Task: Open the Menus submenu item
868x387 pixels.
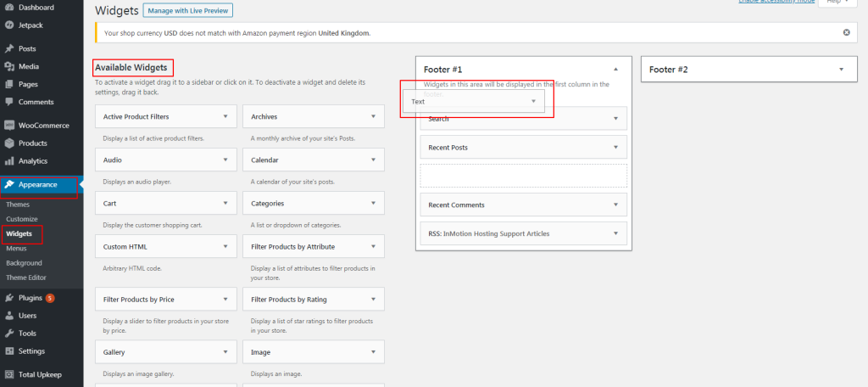Action: [x=17, y=249]
